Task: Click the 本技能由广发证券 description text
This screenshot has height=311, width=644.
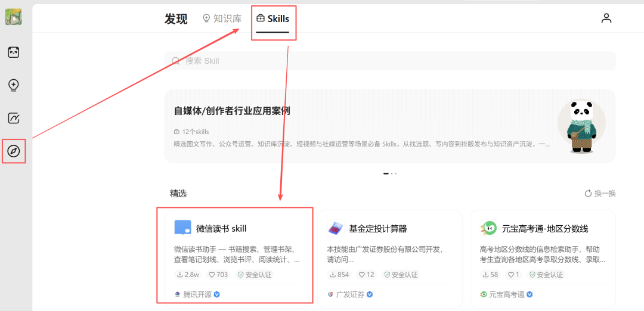Action: click(385, 255)
